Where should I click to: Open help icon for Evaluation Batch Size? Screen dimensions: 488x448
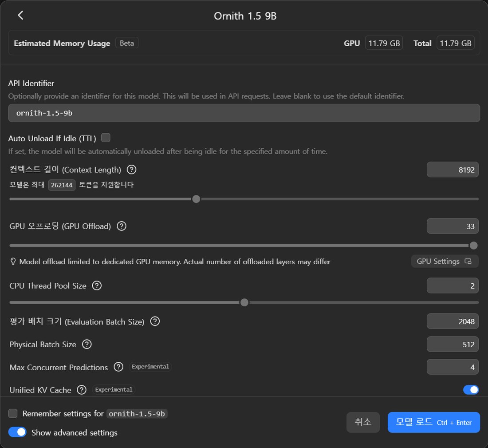[x=155, y=321]
